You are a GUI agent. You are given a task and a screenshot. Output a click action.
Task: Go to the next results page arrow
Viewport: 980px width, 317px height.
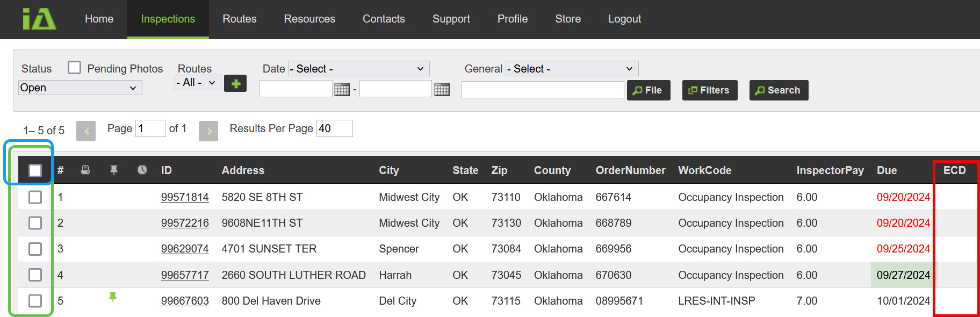(x=208, y=131)
